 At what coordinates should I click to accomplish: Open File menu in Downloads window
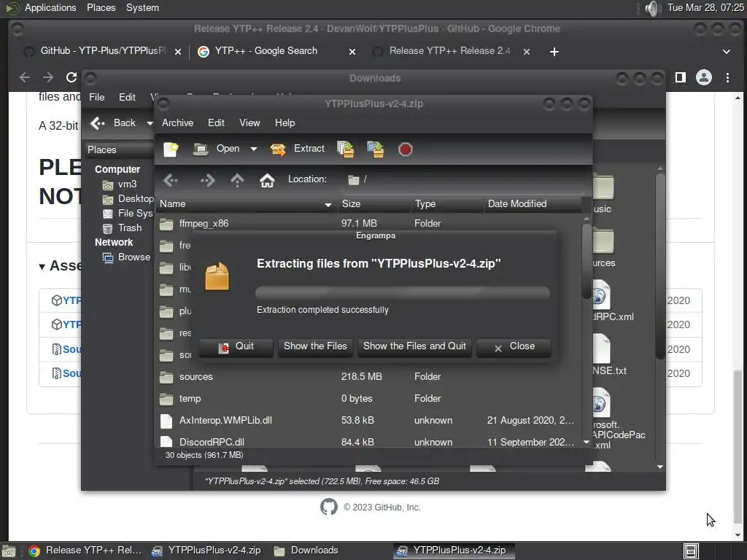tap(97, 97)
